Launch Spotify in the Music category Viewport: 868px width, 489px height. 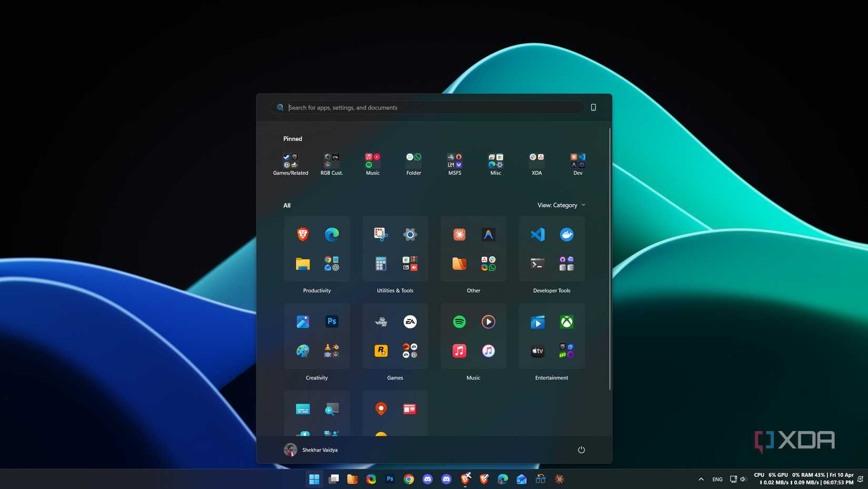(x=459, y=321)
